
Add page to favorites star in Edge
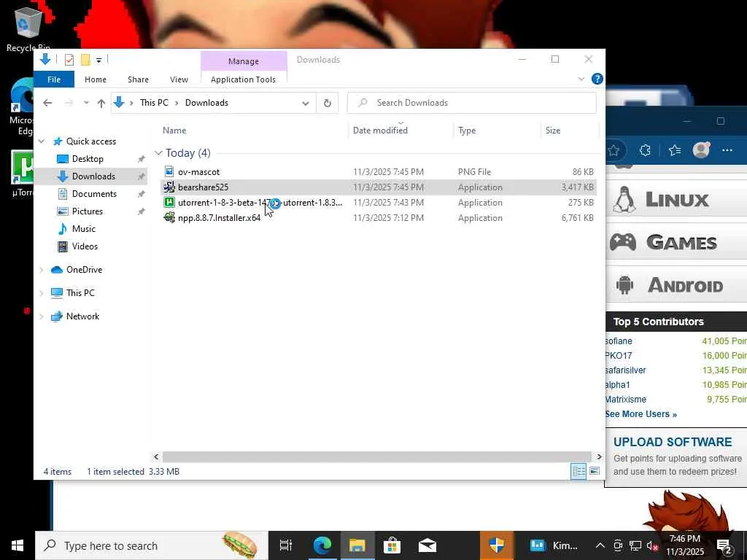pos(614,151)
